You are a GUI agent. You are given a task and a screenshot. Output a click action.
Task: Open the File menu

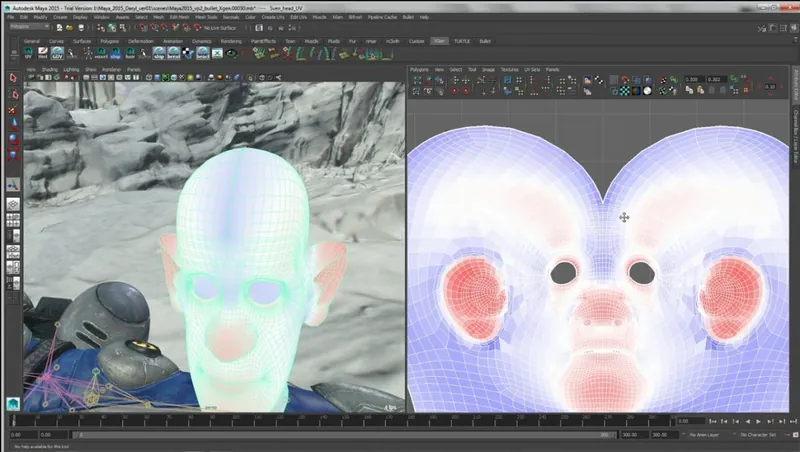(10, 17)
